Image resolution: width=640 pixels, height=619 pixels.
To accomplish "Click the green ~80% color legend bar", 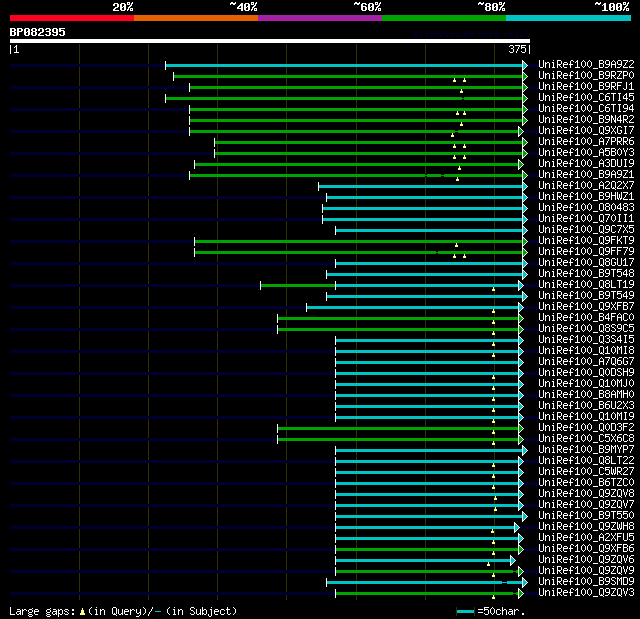I will pos(444,18).
